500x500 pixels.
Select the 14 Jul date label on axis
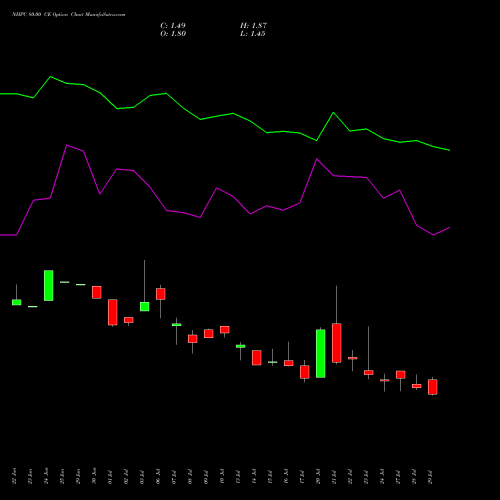(254, 476)
